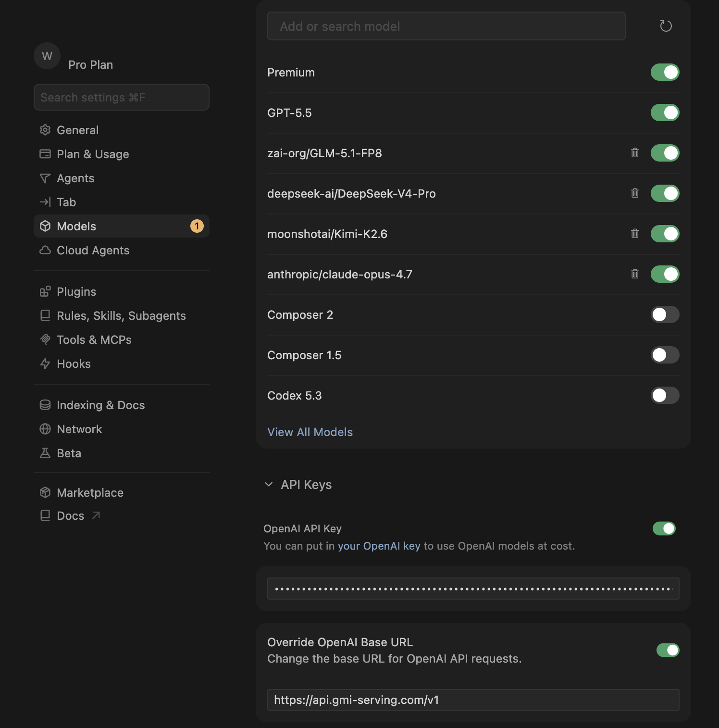Click the Indexing & Docs database icon
The width and height of the screenshot is (719, 728).
[x=45, y=405]
